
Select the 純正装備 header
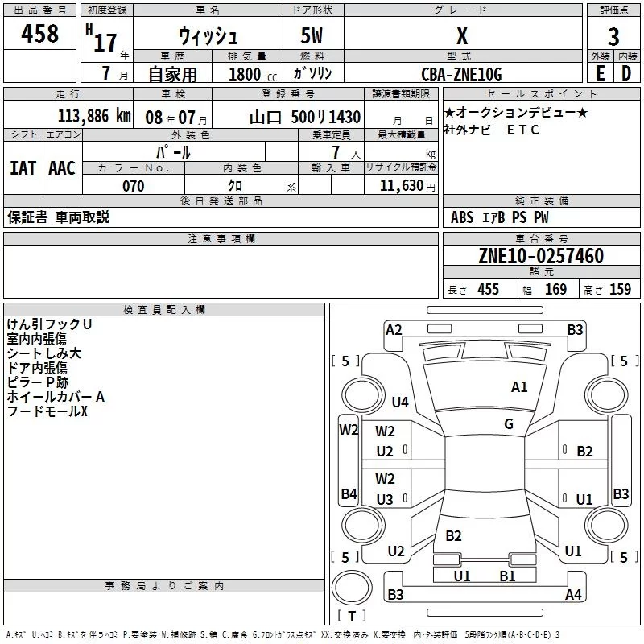(x=541, y=200)
